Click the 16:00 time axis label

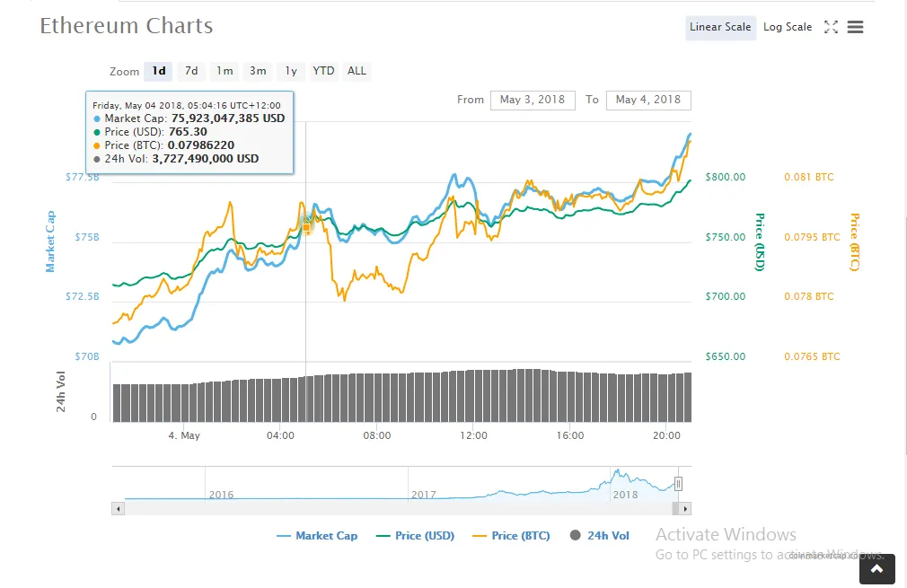tap(570, 435)
